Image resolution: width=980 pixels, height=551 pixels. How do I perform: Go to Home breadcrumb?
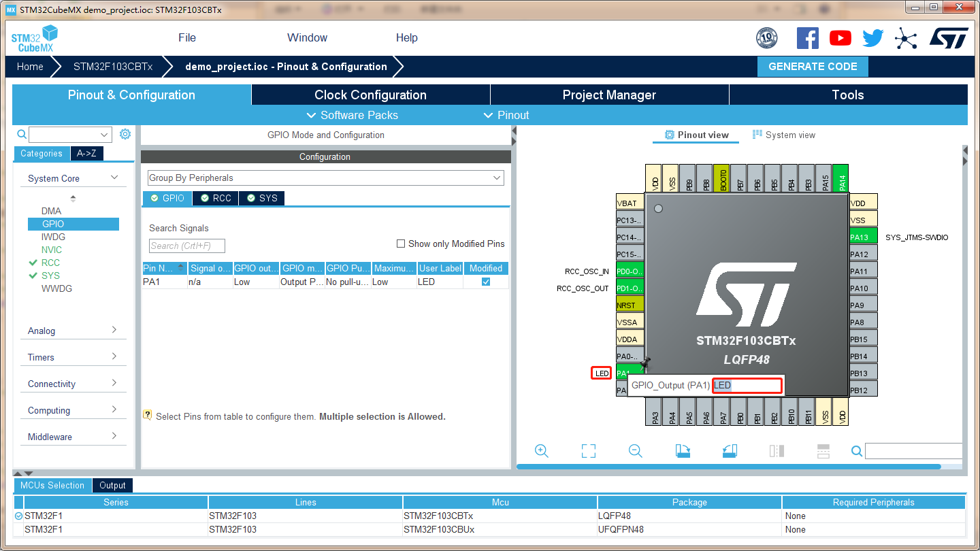30,67
